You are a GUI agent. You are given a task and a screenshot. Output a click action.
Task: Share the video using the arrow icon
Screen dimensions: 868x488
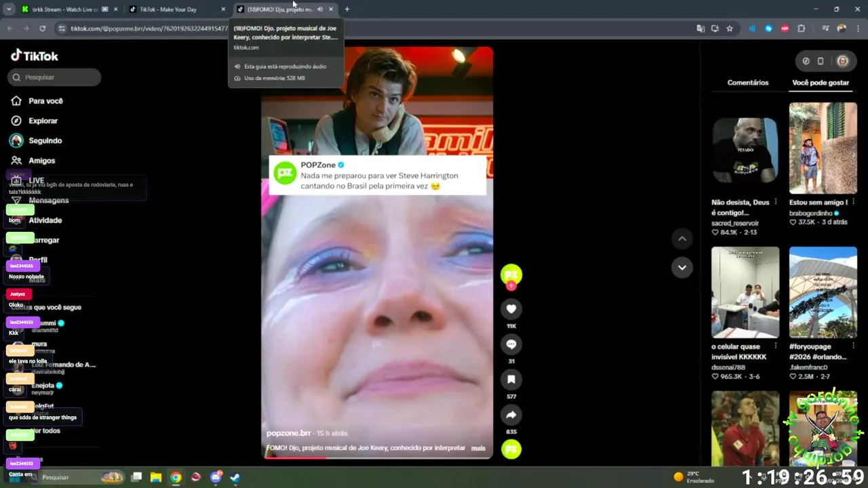(x=511, y=415)
